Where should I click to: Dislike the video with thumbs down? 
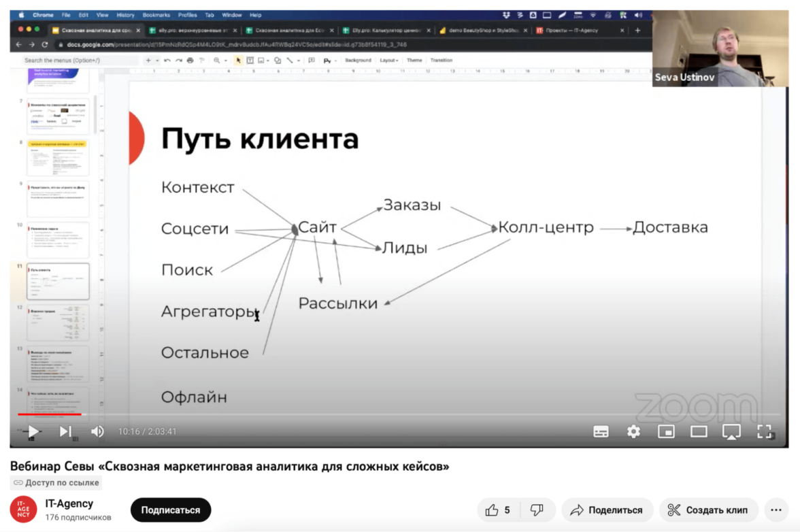coord(537,510)
